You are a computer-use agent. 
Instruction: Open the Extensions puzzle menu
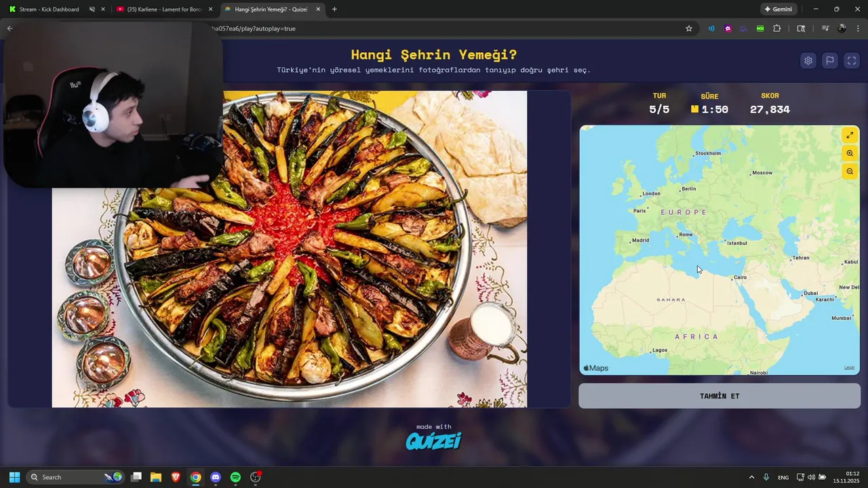777,28
